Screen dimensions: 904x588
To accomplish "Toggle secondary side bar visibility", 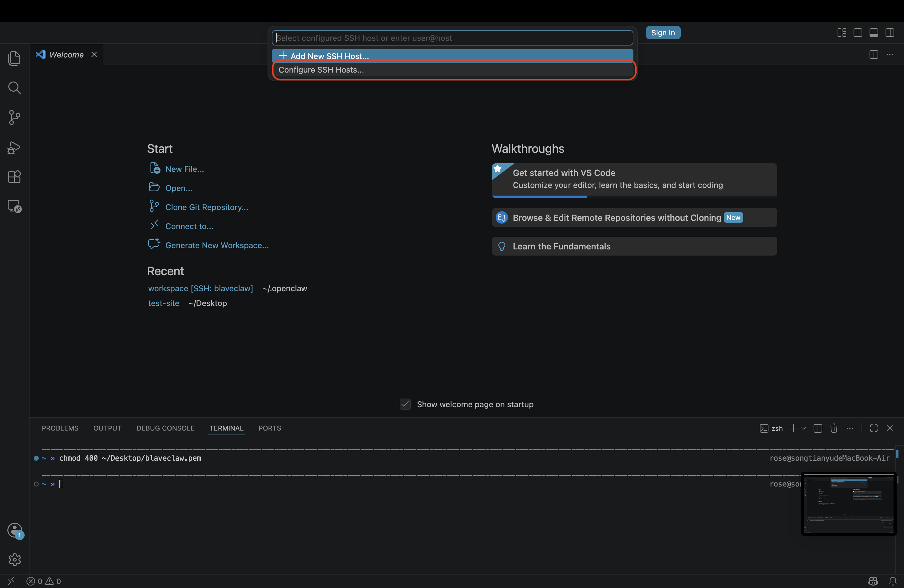I will coord(890,33).
